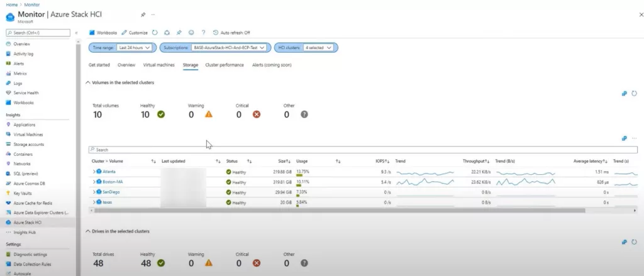644x276 pixels.
Task: Open Applications insights item
Action: (x=25, y=125)
